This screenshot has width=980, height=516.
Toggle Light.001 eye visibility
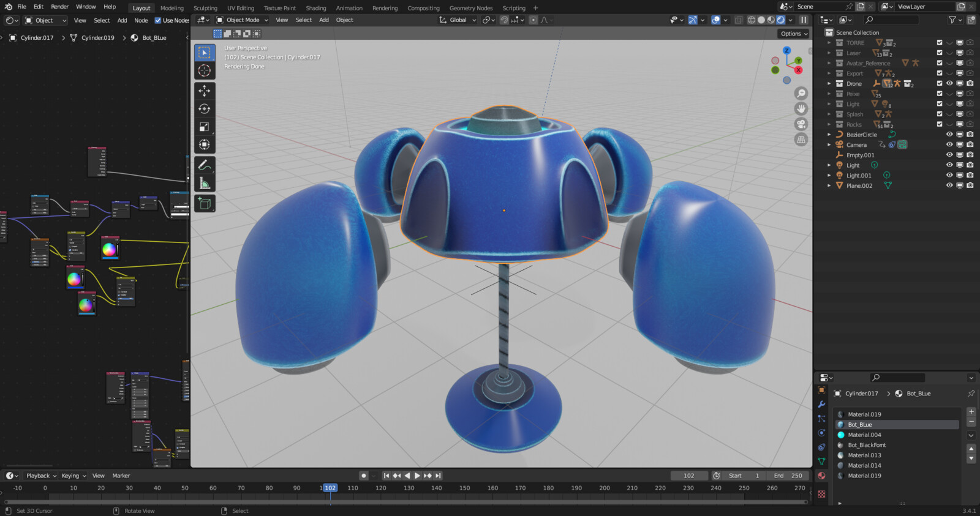click(949, 176)
